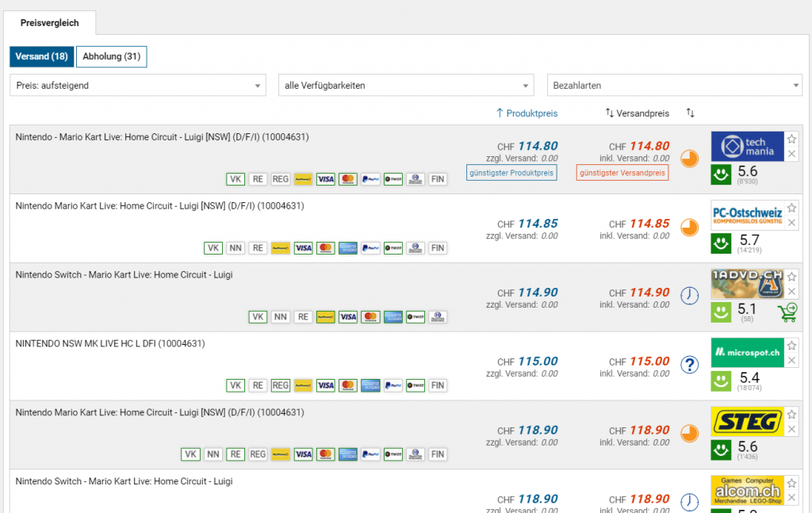Image resolution: width=812 pixels, height=513 pixels.
Task: Sort by Versandpreis column header
Action: point(638,113)
